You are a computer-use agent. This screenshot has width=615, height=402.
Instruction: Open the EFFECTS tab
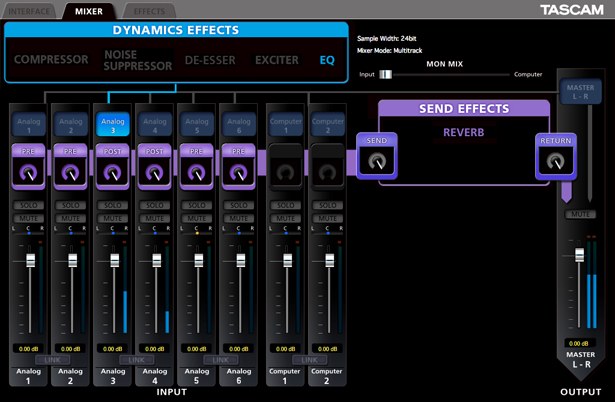pos(149,11)
